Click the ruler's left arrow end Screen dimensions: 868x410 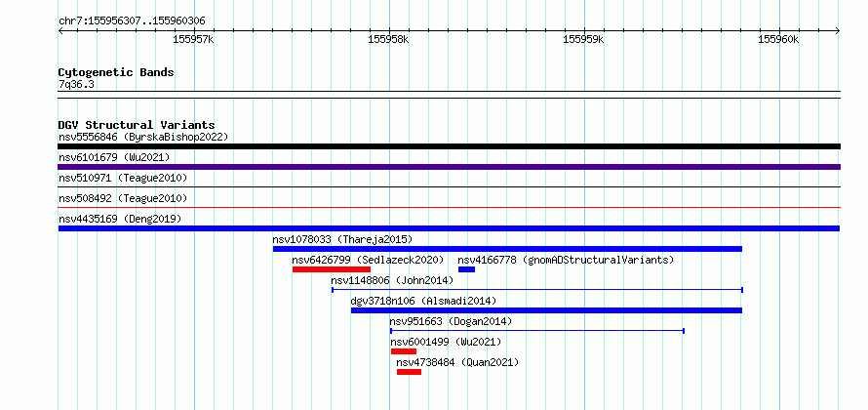60,30
